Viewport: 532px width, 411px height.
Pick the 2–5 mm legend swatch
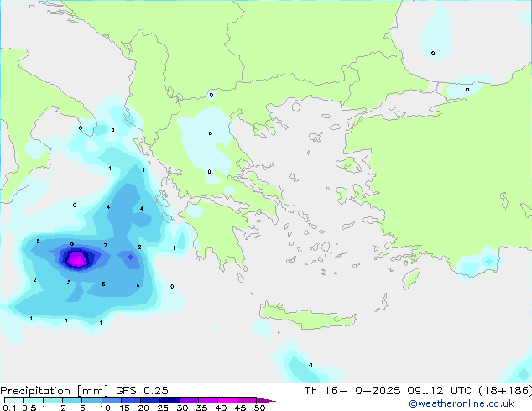click(x=72, y=400)
